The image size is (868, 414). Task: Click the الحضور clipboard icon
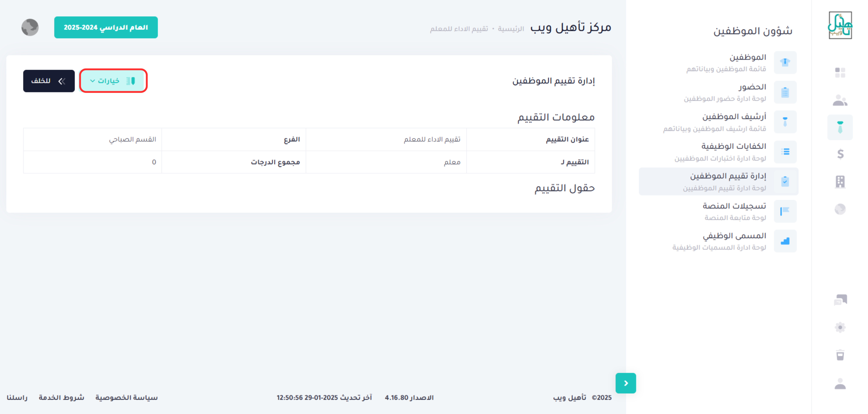(x=785, y=92)
